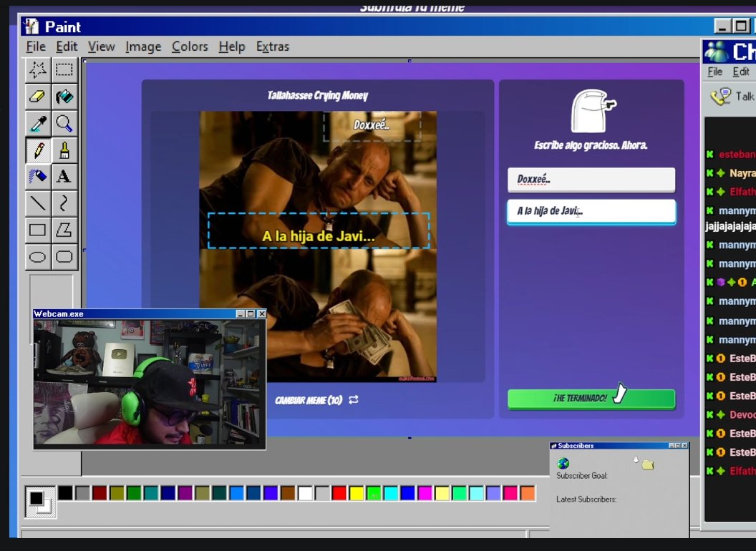756x551 pixels.
Task: Click Cambiar Meme (10) link
Action: click(x=309, y=400)
